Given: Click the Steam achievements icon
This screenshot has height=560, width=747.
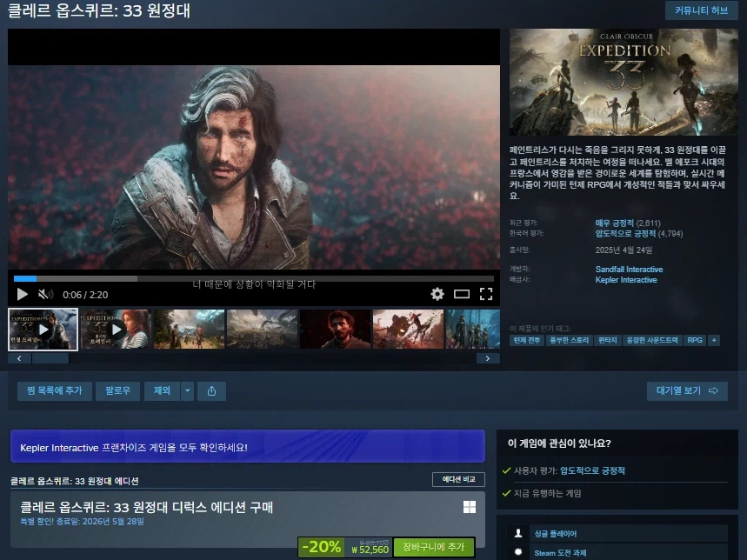Looking at the screenshot, I should tap(517, 552).
